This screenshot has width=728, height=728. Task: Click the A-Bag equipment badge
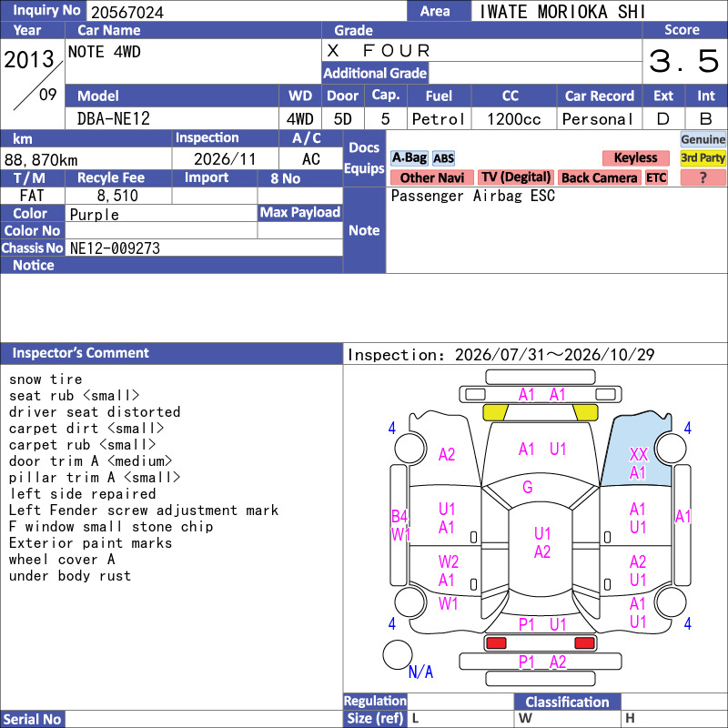click(x=409, y=158)
